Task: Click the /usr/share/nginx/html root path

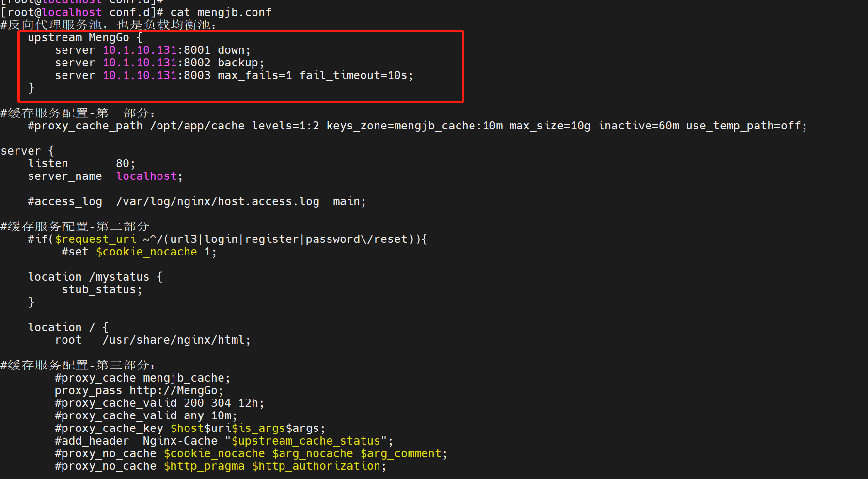Action: pos(174,340)
